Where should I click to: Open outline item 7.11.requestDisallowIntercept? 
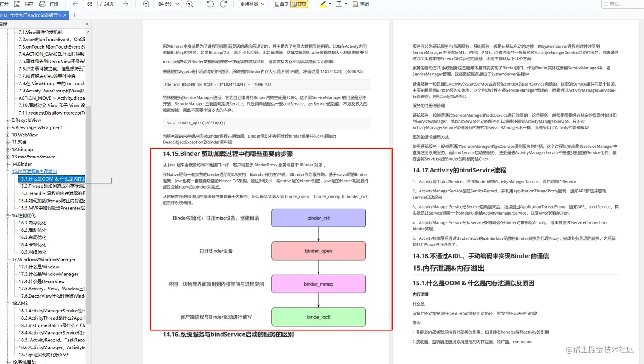tap(52, 113)
